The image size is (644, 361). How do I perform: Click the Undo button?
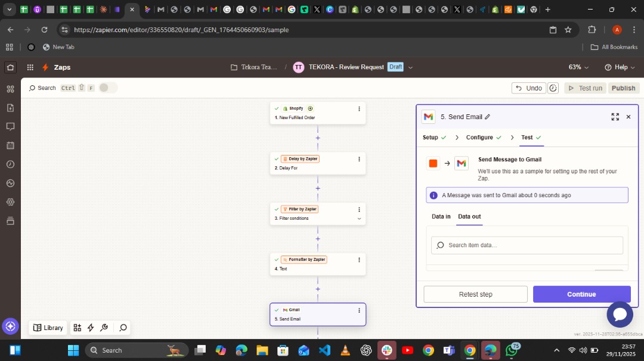coord(529,88)
